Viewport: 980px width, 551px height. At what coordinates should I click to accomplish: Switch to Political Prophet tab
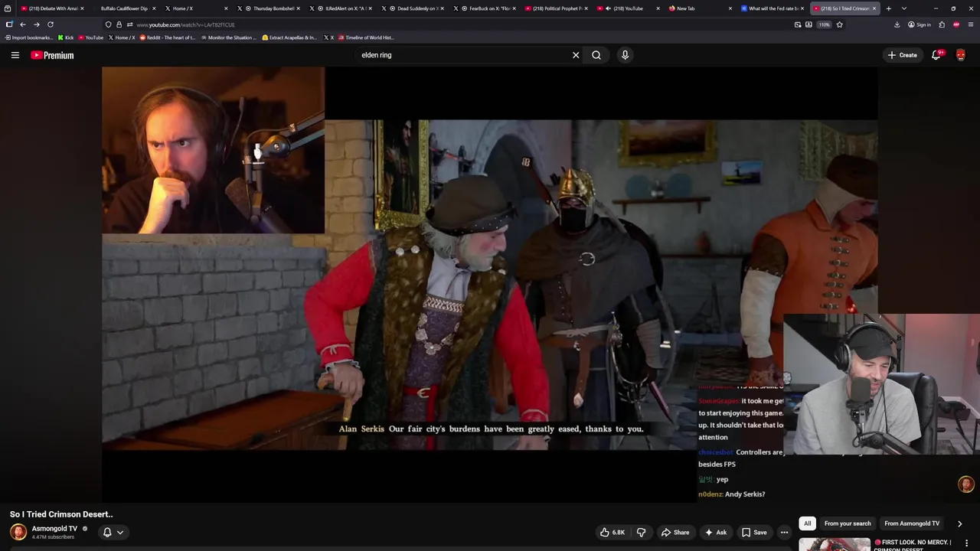[554, 8]
